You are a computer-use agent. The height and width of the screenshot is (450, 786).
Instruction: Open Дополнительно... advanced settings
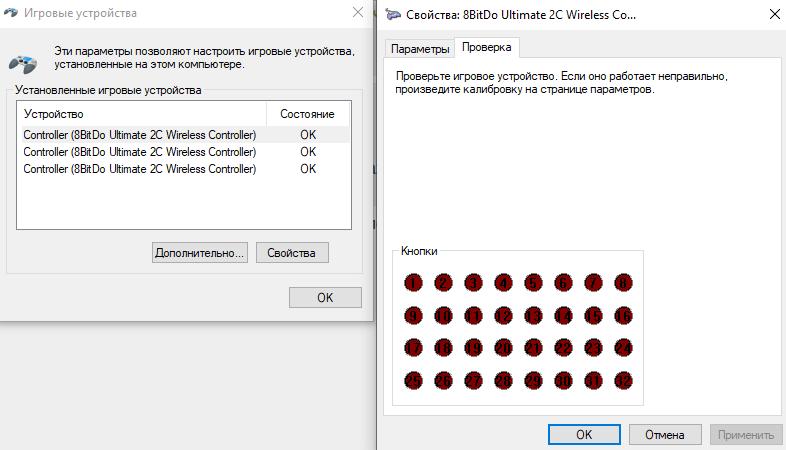coord(200,253)
